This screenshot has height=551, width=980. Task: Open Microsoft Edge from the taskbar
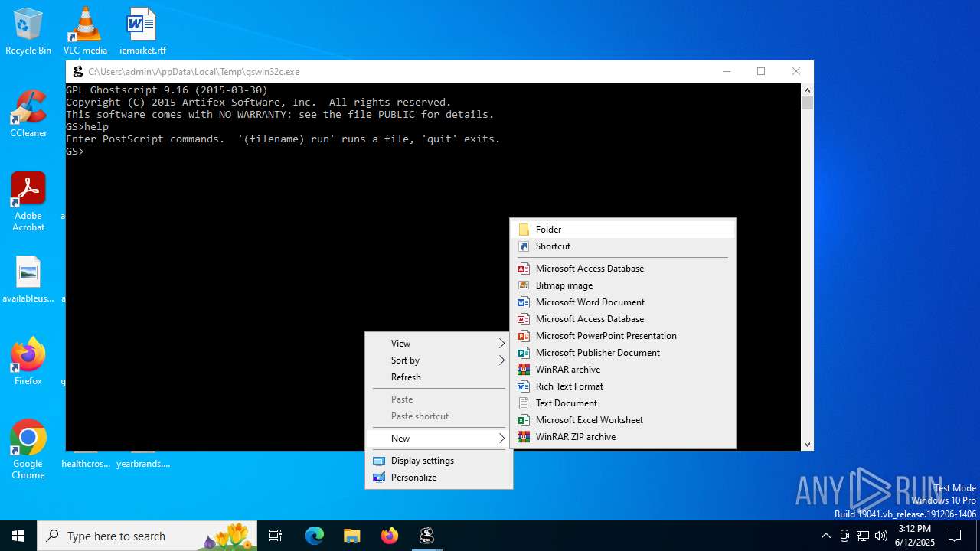(x=315, y=536)
